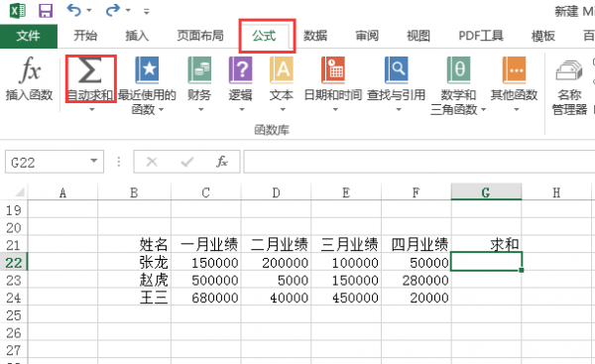Open Math and Trig (数学和三角函数) icon
The width and height of the screenshot is (595, 364).
coord(458,69)
